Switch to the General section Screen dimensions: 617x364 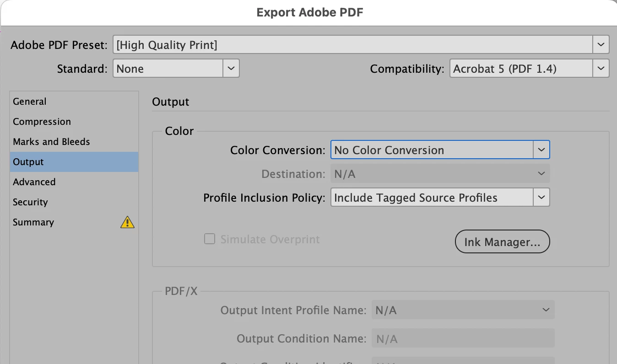pyautogui.click(x=30, y=102)
